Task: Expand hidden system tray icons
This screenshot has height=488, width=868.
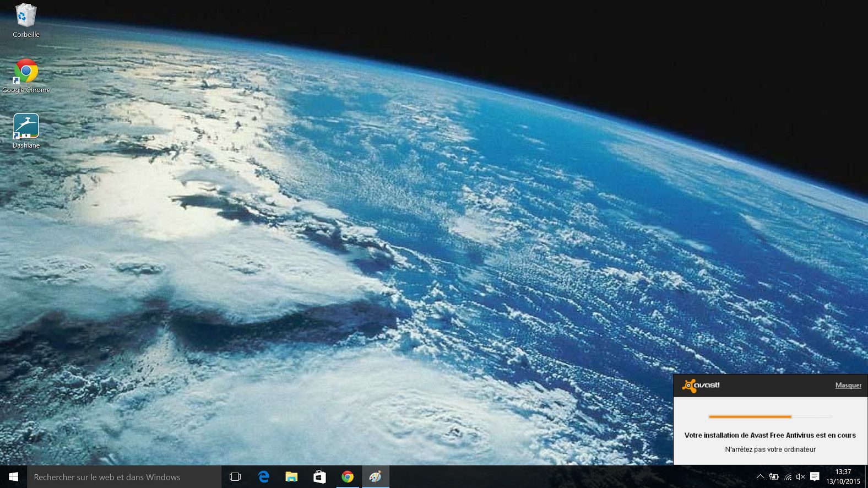Action: click(760, 477)
